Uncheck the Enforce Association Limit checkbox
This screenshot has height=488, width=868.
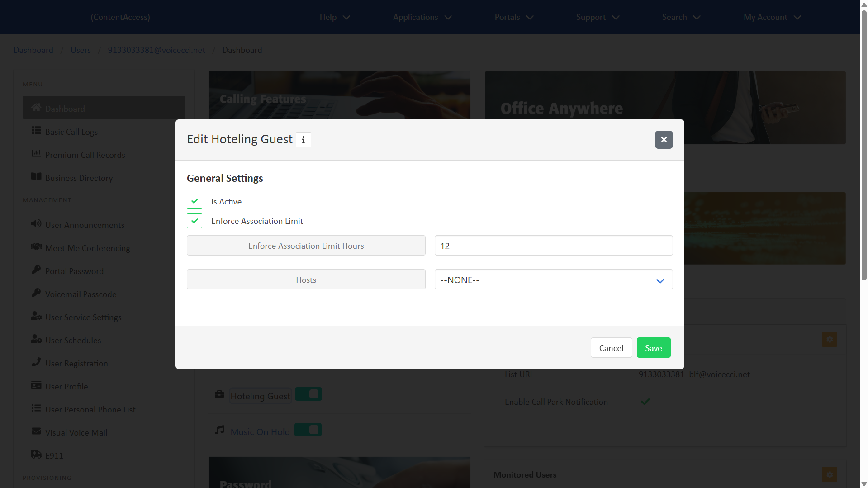pyautogui.click(x=194, y=221)
